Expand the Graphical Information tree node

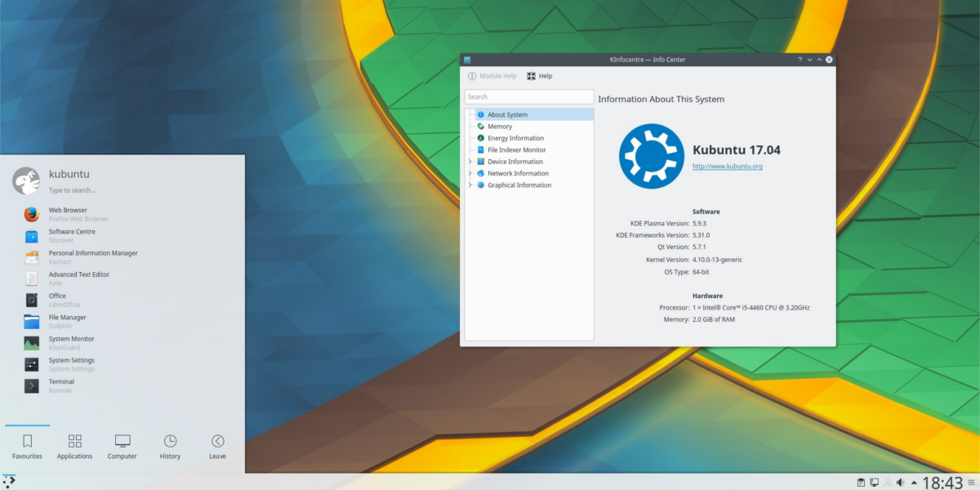point(470,185)
